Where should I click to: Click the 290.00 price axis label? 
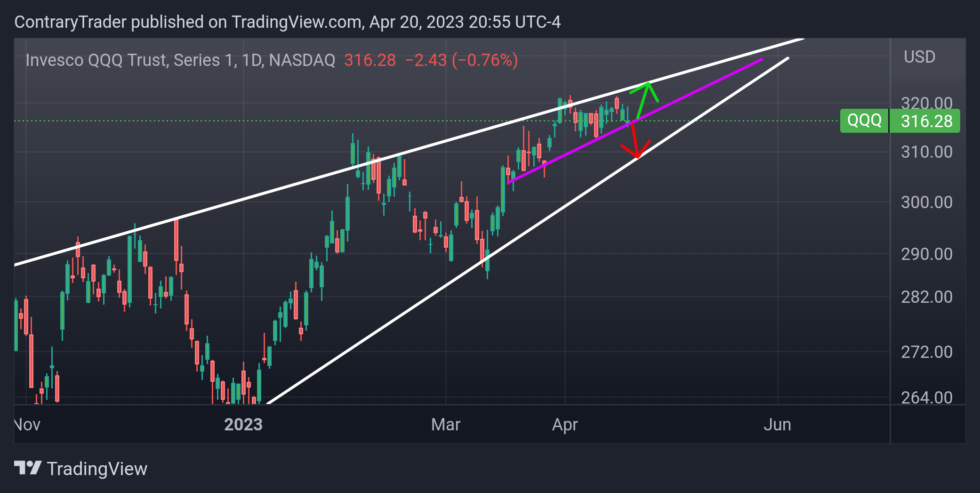926,254
